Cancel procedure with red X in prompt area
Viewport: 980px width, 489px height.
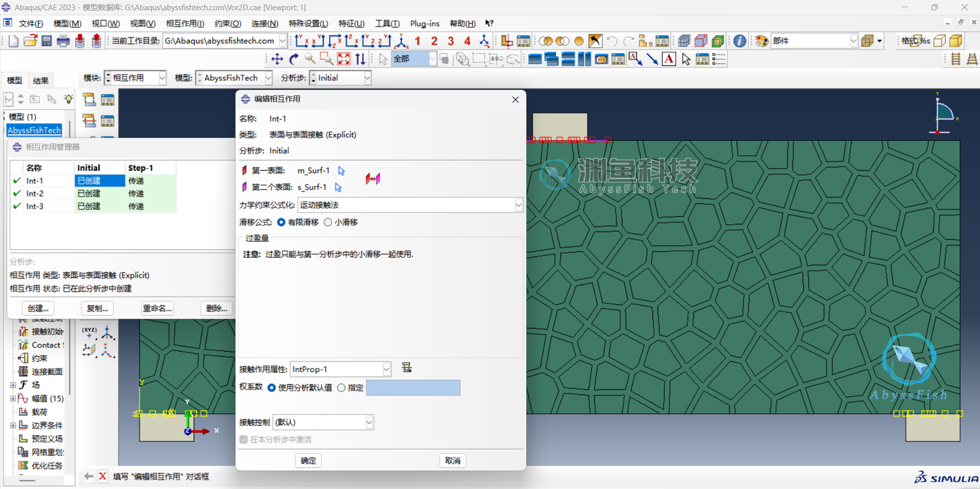[102, 476]
